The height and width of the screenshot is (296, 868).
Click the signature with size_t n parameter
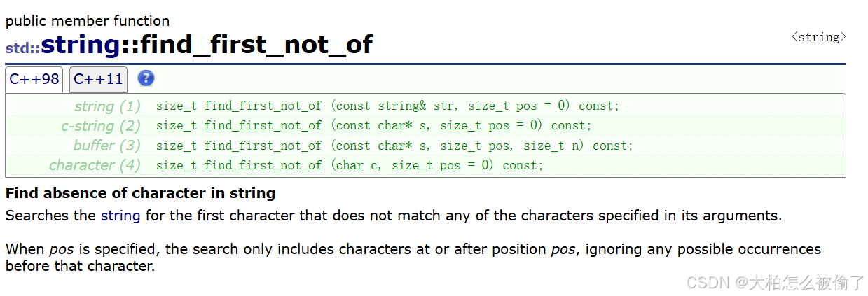point(394,146)
